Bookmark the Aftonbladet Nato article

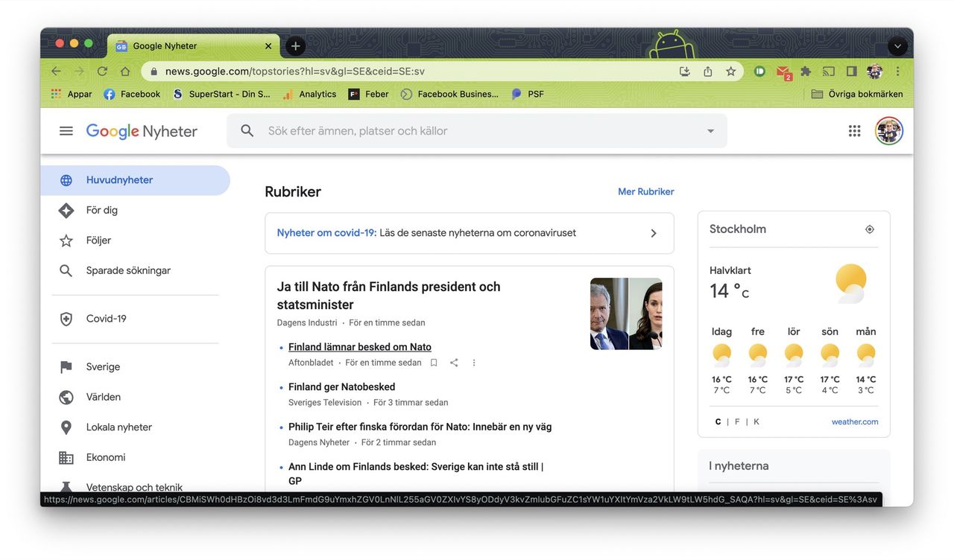point(434,362)
